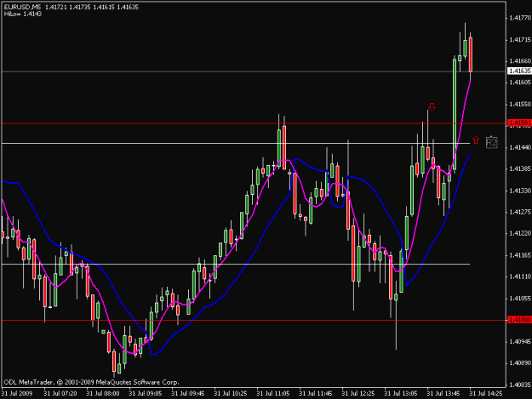Click the 31 Jul 13:45 time label

(443, 393)
